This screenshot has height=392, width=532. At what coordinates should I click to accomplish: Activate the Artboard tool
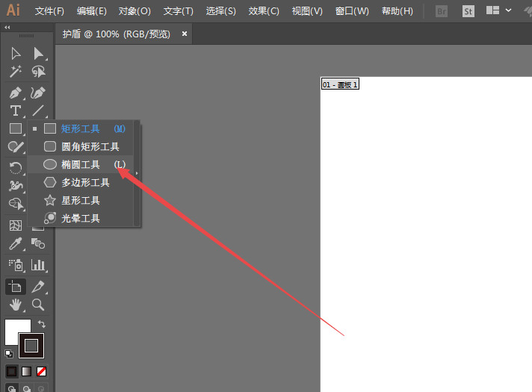pos(16,287)
